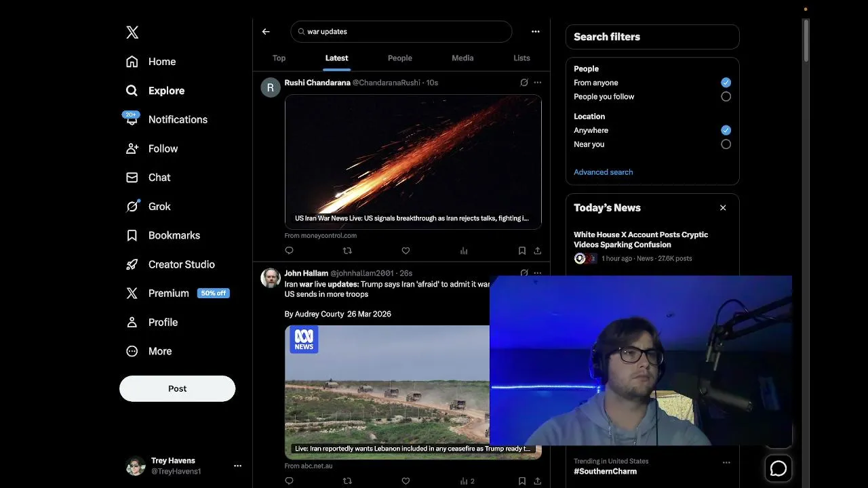
Task: Click Rushi Chandarana's avatar
Action: point(271,87)
